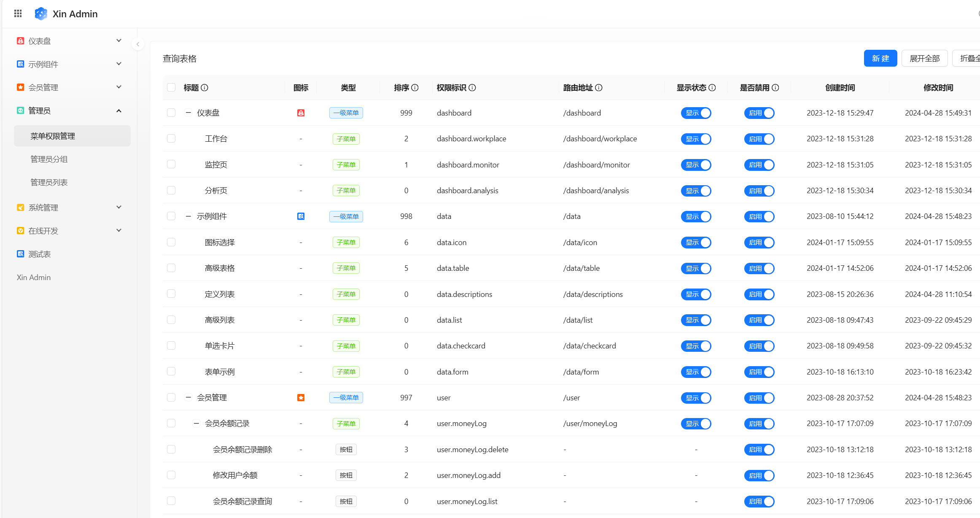This screenshot has height=518, width=980.
Task: Click the info icon next to 显示状态
Action: [712, 87]
